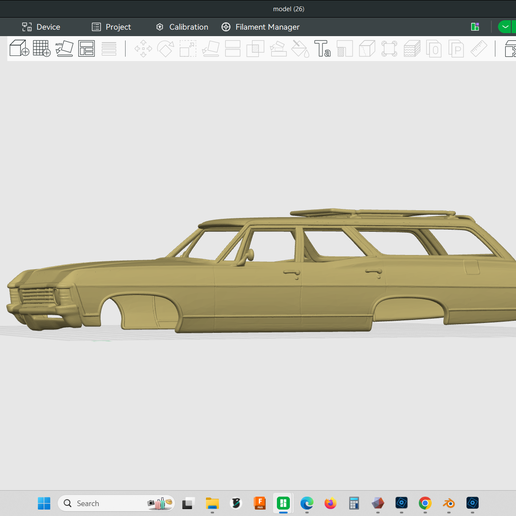
Task: Select the Mesh boolean overlapping-squares icon
Action: coord(255,49)
